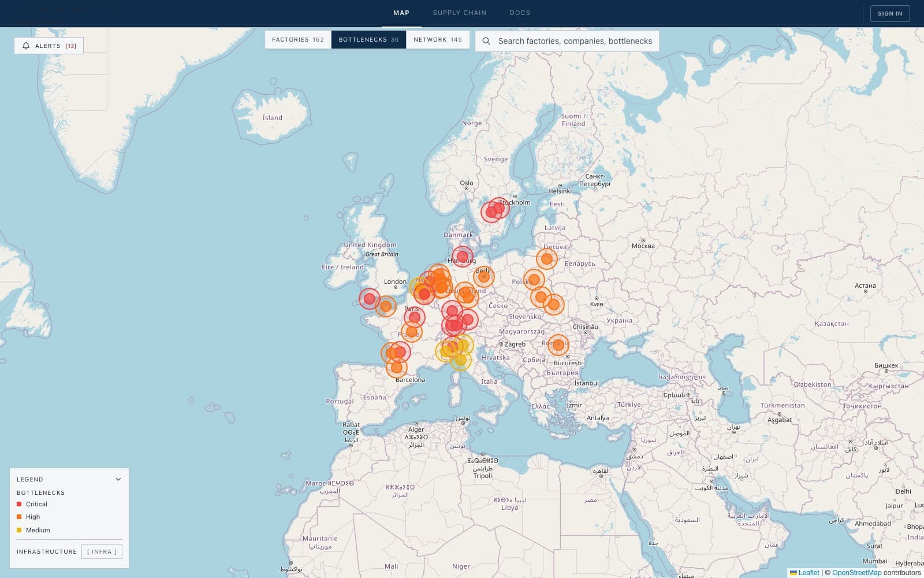Select the Map navigation item

point(401,13)
